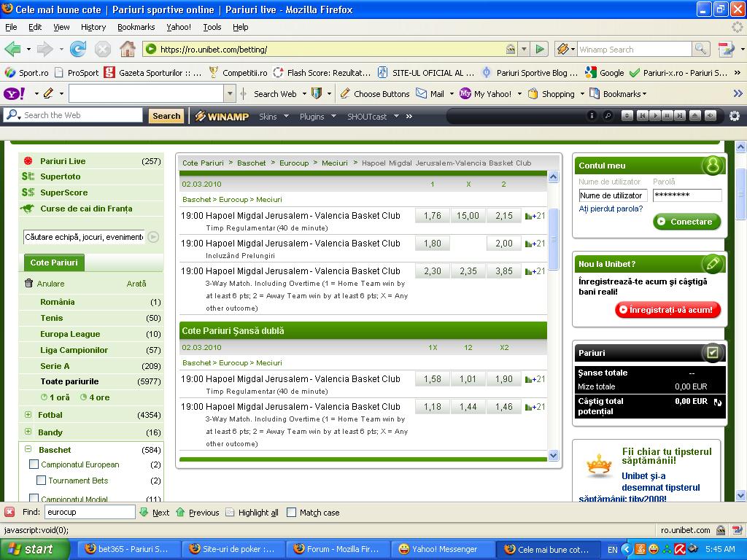The image size is (747, 560).
Task: Select odds 1,76 for Hapoel Migdal Jerusalem
Action: [432, 216]
